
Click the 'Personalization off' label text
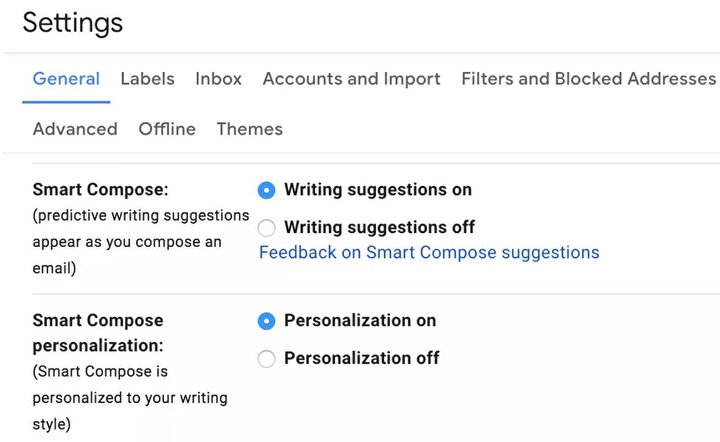coord(362,358)
